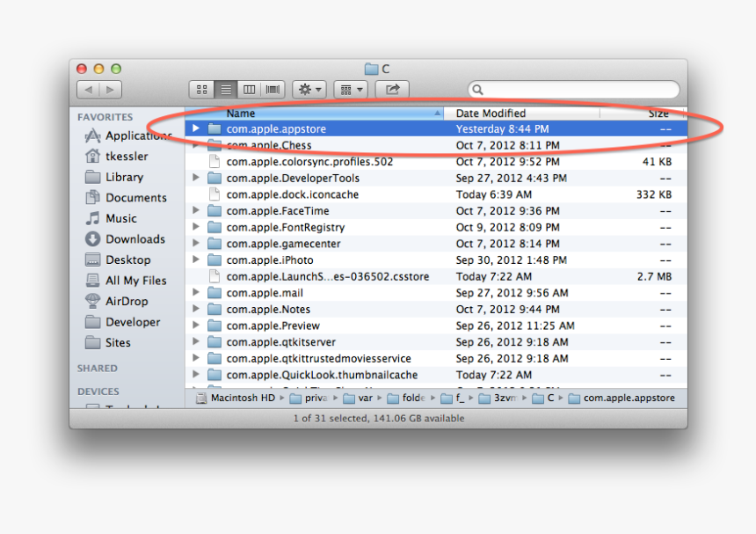Open the Action gear menu

click(x=309, y=90)
